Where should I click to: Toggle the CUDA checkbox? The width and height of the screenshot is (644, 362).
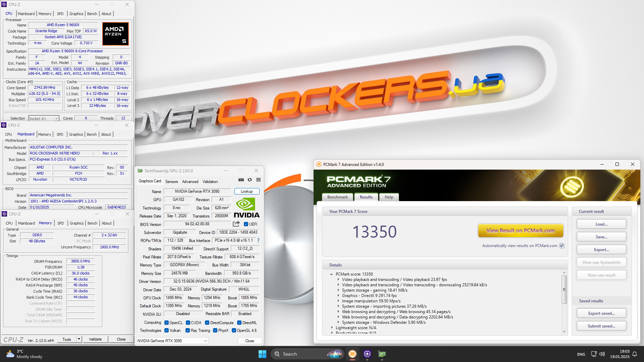tap(188, 323)
